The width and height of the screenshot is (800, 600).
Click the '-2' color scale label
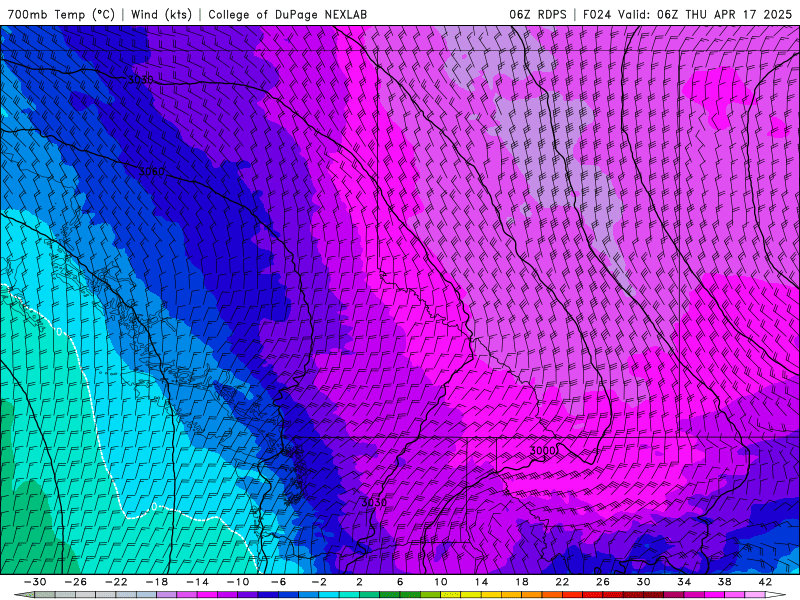pos(319,582)
